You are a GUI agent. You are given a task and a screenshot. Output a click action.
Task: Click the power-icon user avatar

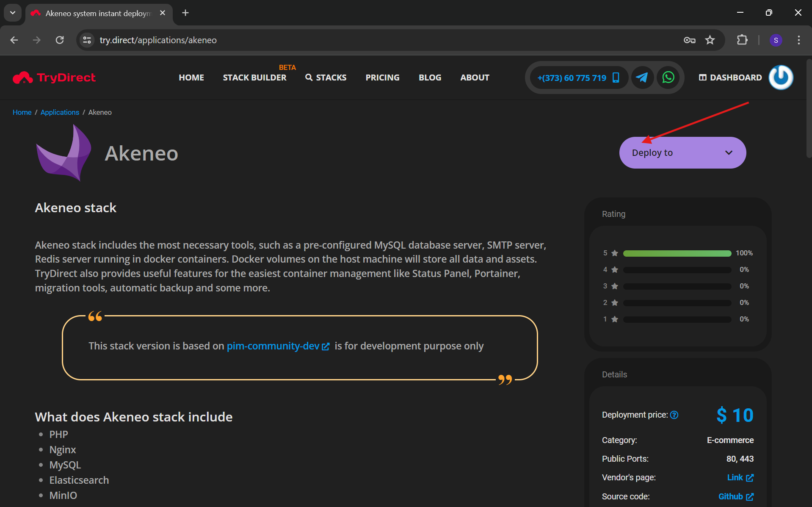pos(781,78)
